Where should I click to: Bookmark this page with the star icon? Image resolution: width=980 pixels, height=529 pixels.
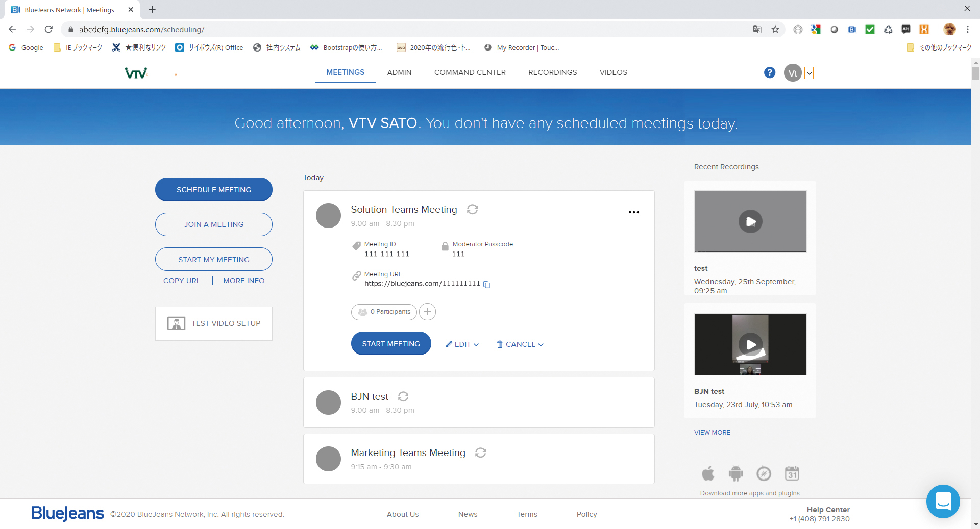(x=775, y=29)
